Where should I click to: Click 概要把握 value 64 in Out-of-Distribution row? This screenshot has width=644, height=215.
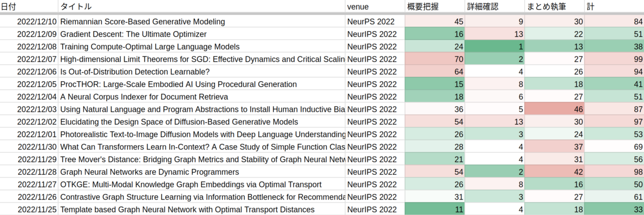[434, 72]
